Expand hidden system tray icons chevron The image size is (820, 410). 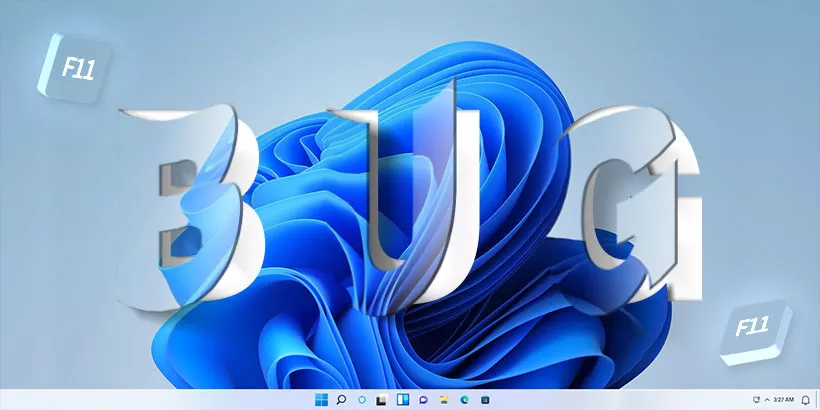click(767, 400)
